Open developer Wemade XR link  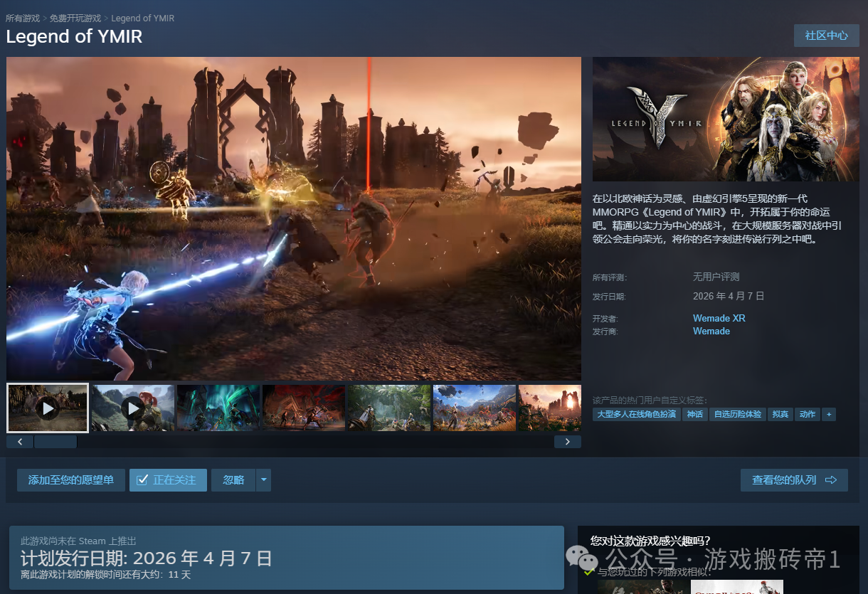pos(719,318)
